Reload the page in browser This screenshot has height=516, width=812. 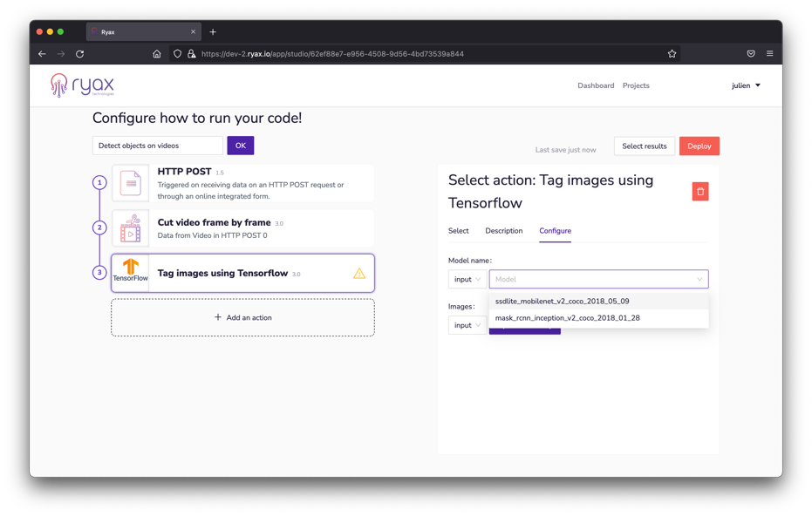point(79,54)
